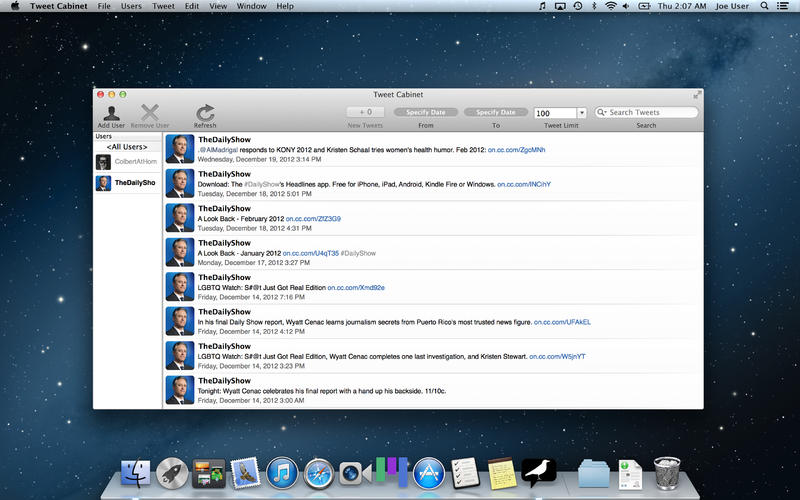This screenshot has width=800, height=500.
Task: Click the battery menu bar icon
Action: tap(644, 6)
